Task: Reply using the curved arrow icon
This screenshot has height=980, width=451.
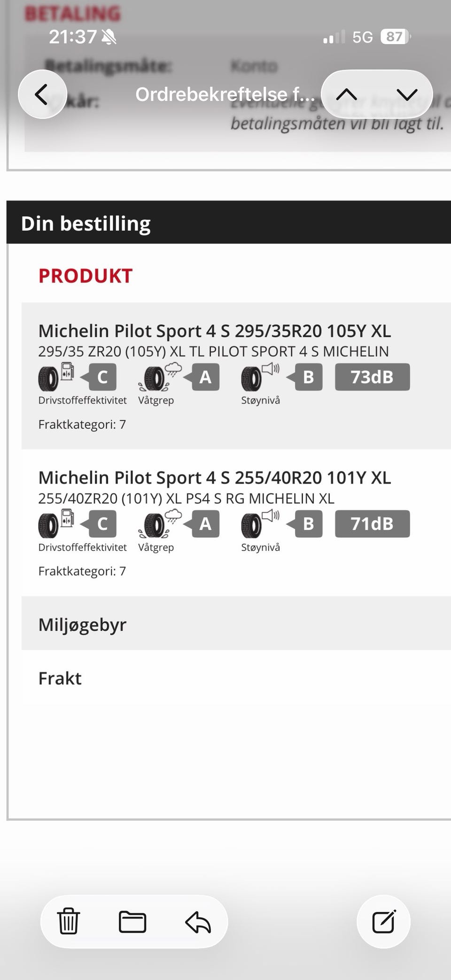Action: click(198, 921)
